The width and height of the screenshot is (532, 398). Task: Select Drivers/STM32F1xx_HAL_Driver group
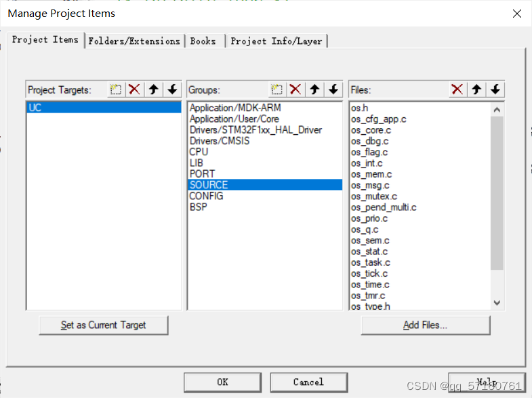pyautogui.click(x=265, y=130)
